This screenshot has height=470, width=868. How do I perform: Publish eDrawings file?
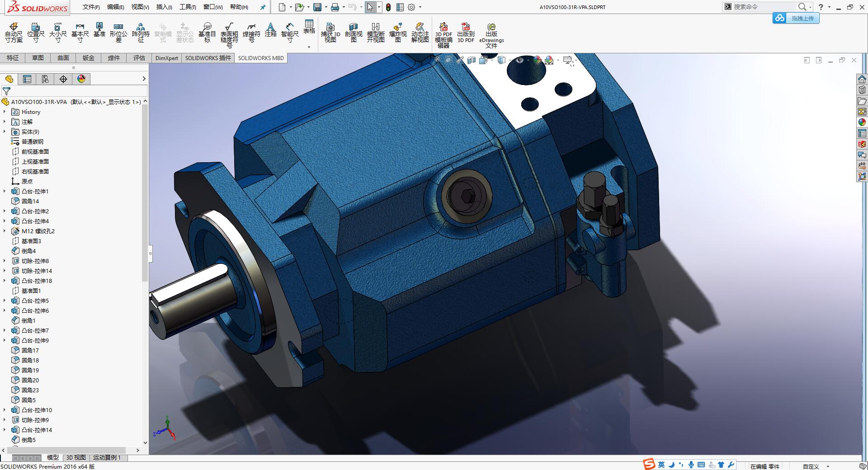coord(491,36)
